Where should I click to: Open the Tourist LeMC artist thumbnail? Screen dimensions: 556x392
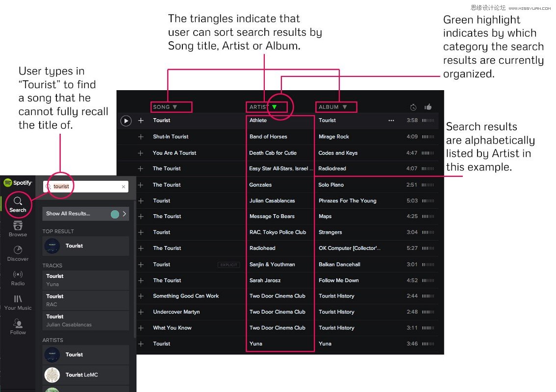click(x=52, y=375)
